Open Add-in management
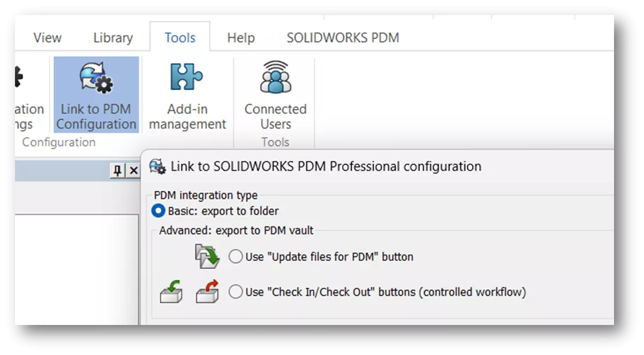 [x=187, y=95]
